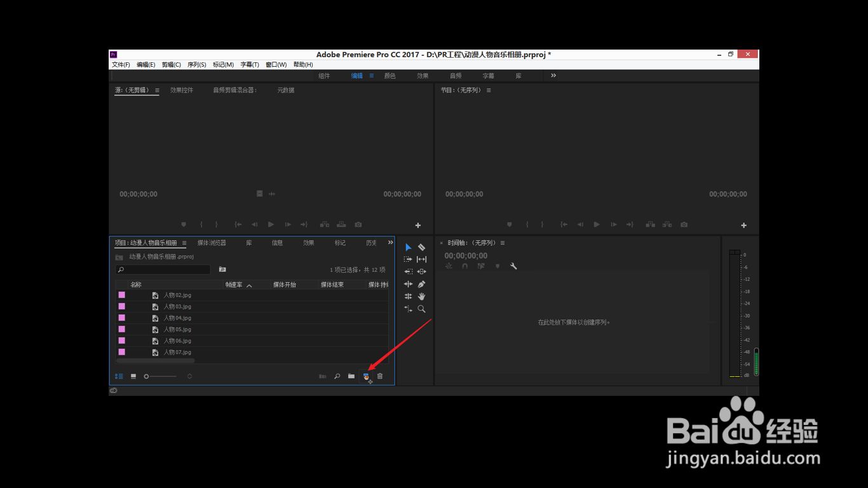Select the Pen tool
Viewport: 868px width, 488px height.
point(421,284)
